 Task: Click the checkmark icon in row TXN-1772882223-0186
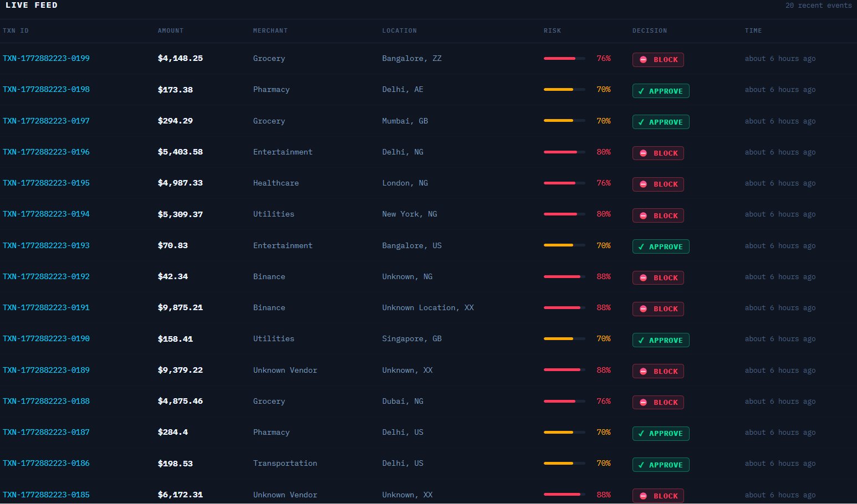[x=641, y=465]
